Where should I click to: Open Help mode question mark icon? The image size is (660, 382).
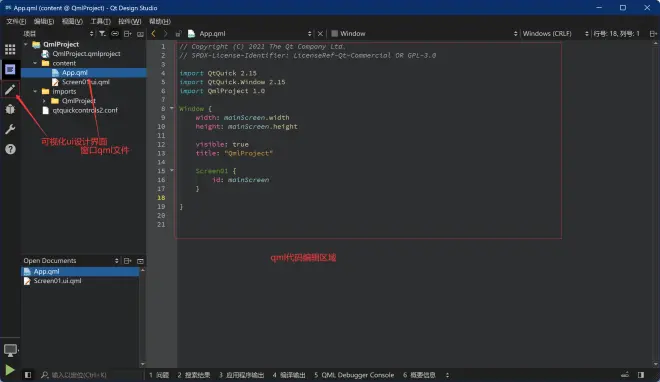tap(10, 149)
